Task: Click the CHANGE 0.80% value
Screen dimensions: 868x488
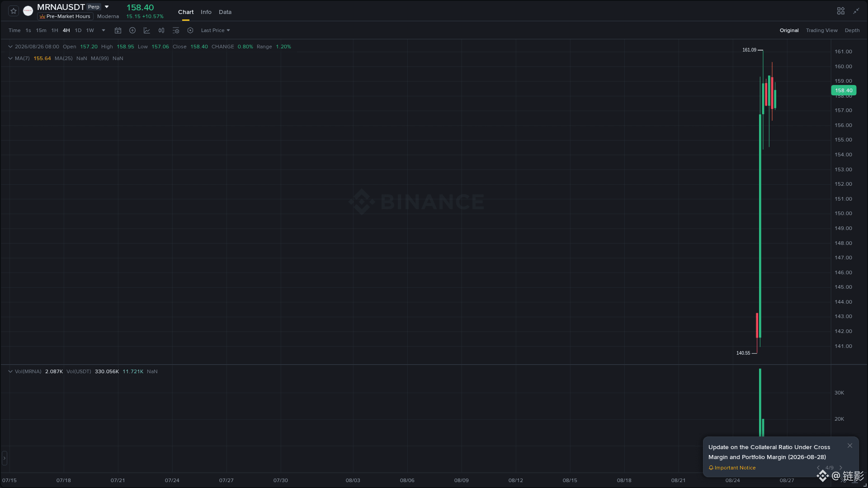Action: click(x=245, y=47)
